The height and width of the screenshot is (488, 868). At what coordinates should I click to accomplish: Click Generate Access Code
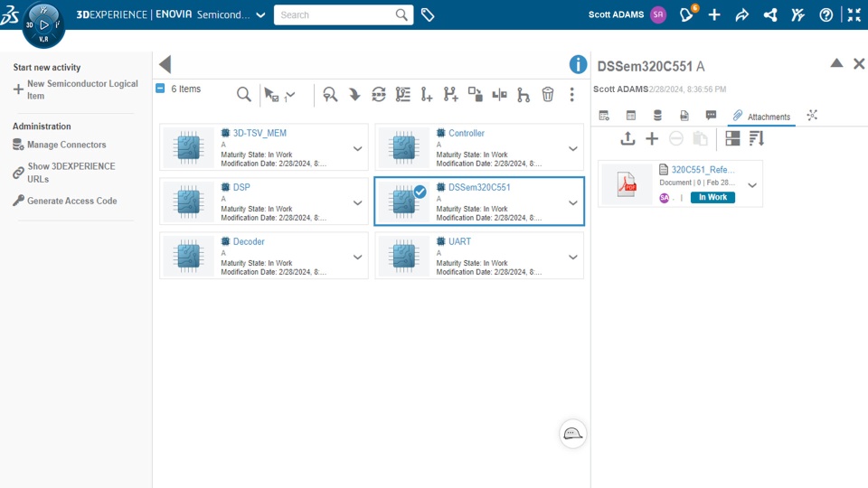pyautogui.click(x=65, y=201)
